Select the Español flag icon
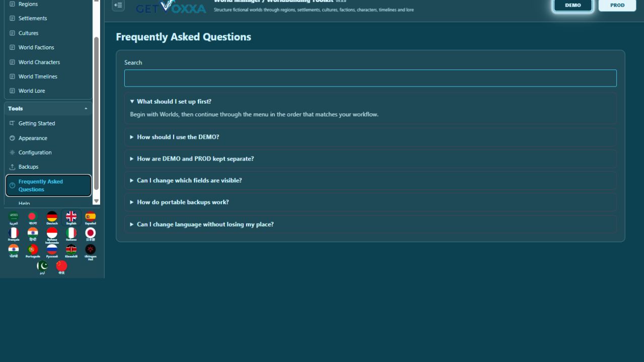This screenshot has height=362, width=644. [x=91, y=218]
